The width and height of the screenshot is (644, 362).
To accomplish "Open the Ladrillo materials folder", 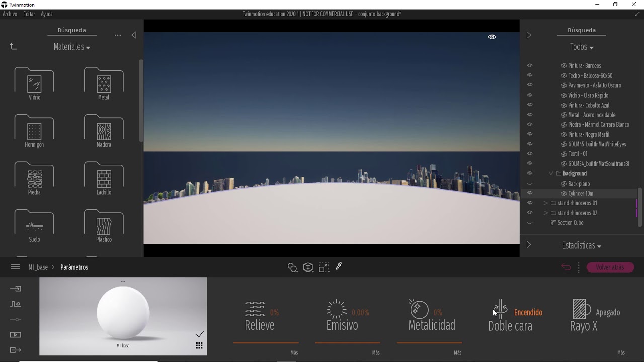I will tap(104, 178).
